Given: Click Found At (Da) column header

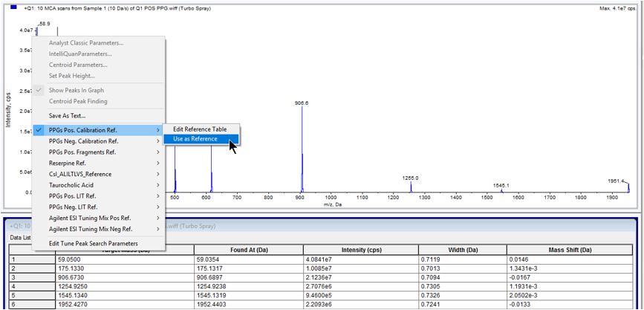Looking at the screenshot, I should point(249,250).
